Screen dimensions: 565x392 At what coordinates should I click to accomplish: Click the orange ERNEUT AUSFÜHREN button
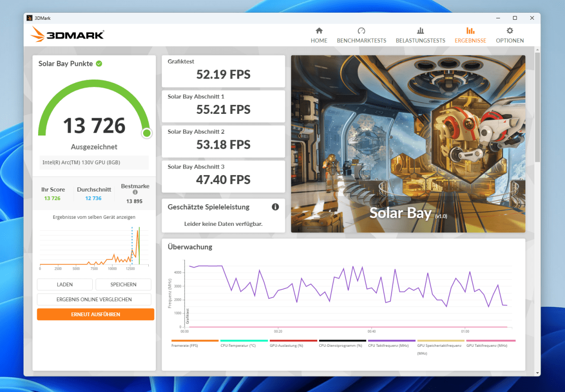click(x=96, y=314)
